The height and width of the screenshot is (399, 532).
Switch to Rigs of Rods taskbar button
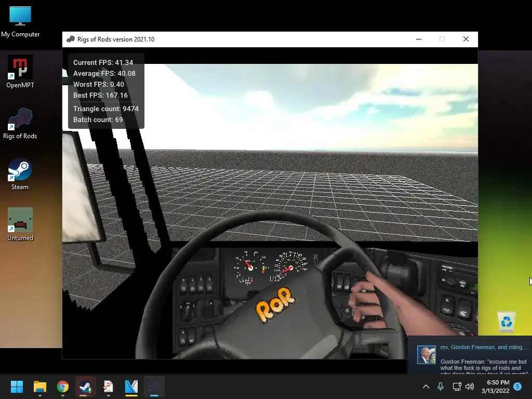(x=154, y=387)
